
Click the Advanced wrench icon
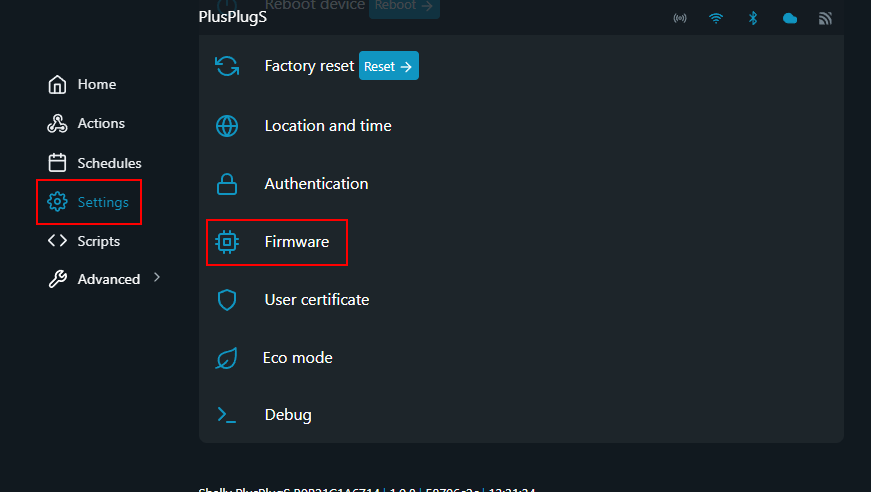click(58, 280)
